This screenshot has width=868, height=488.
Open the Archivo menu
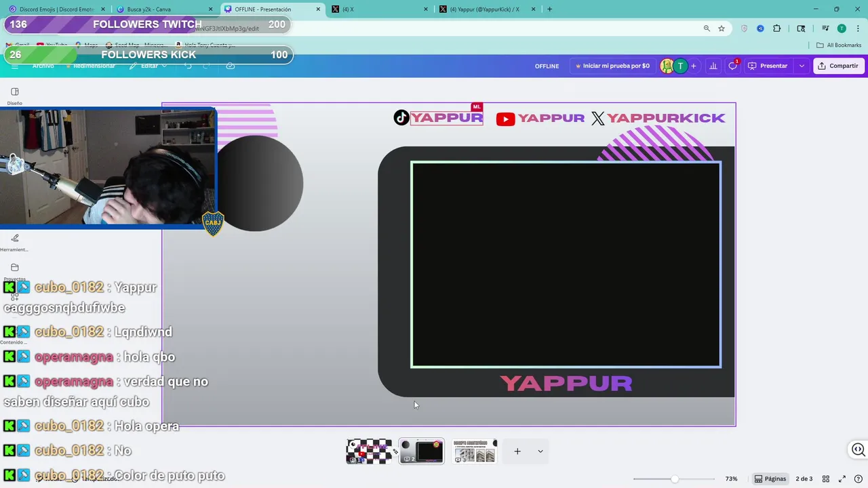[x=43, y=66]
